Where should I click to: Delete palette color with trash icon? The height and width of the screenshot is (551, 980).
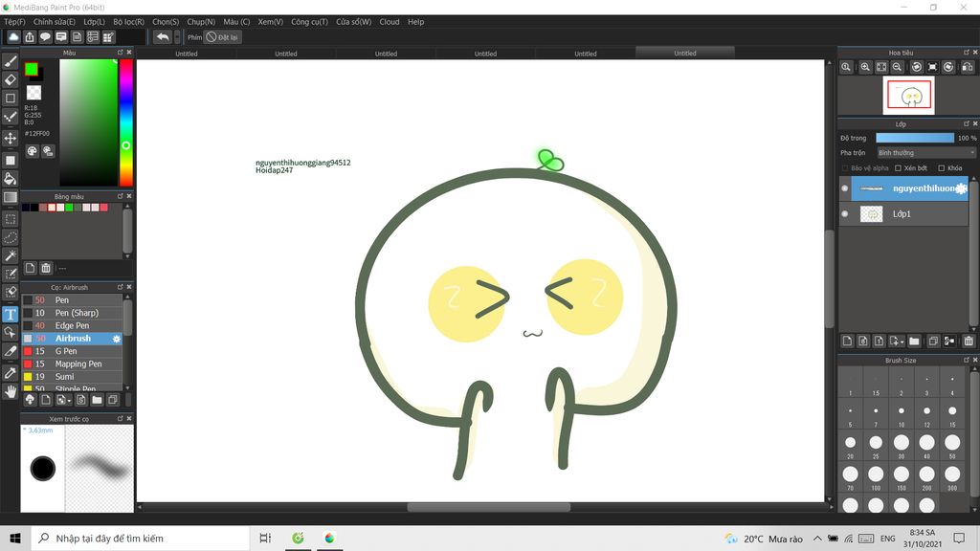point(46,268)
